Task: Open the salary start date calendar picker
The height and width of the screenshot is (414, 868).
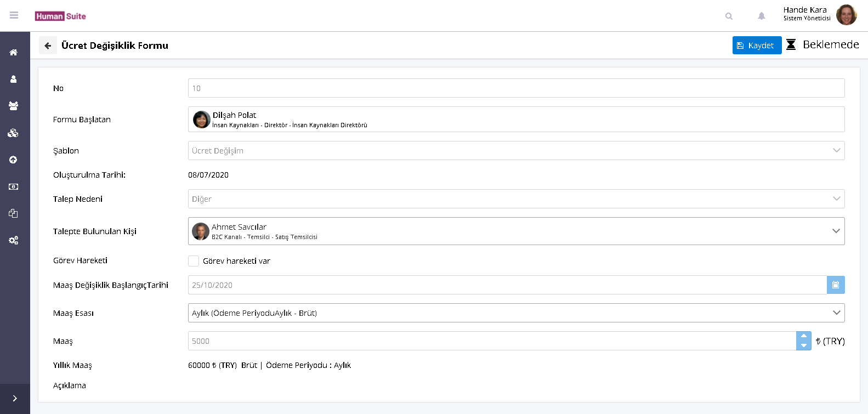Action: point(836,285)
